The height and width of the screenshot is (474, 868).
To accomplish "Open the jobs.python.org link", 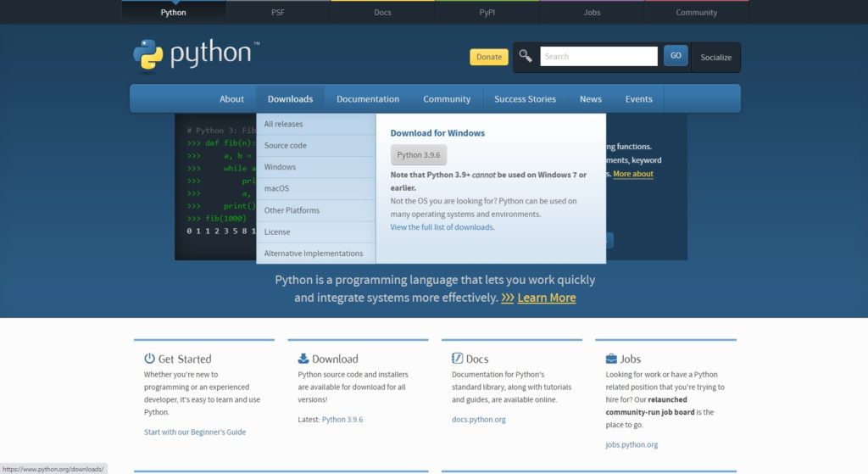I will click(x=632, y=444).
